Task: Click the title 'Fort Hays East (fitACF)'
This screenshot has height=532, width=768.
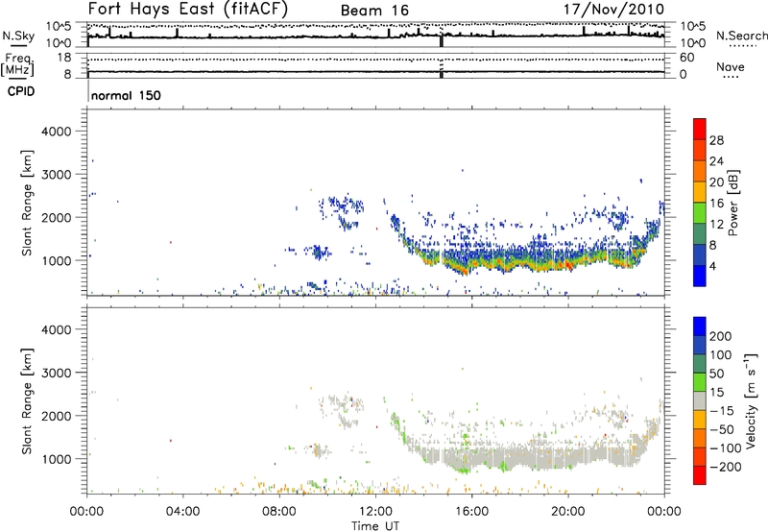Action: (x=188, y=9)
